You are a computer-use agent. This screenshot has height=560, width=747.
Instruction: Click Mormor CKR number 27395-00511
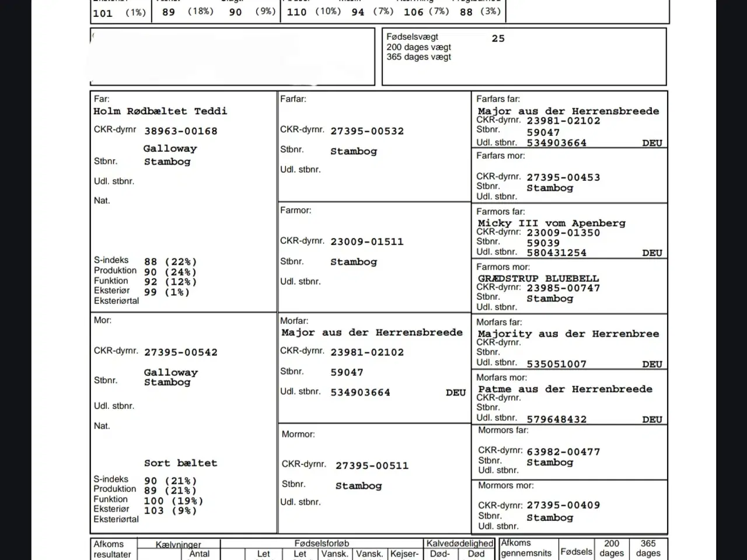372,466
